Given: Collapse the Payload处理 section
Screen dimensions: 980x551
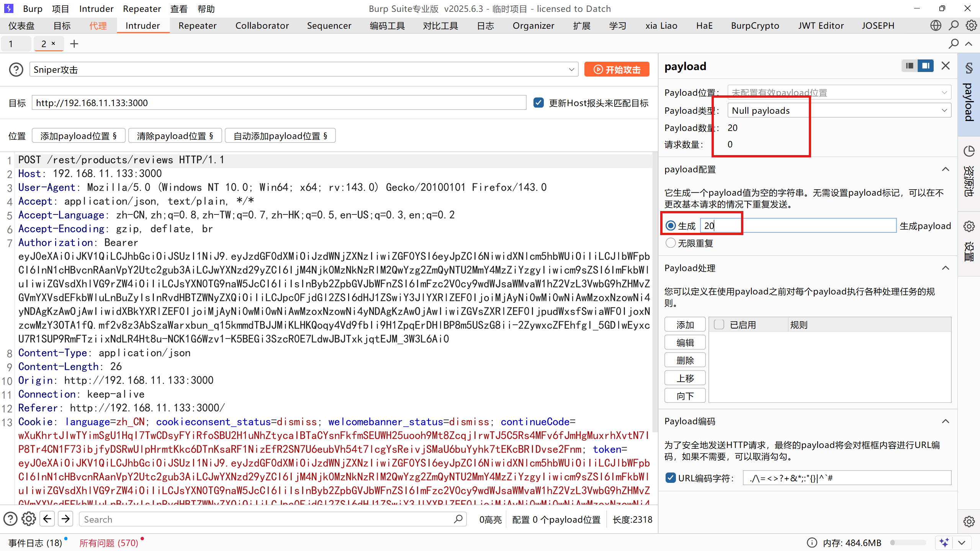Looking at the screenshot, I should [x=945, y=268].
